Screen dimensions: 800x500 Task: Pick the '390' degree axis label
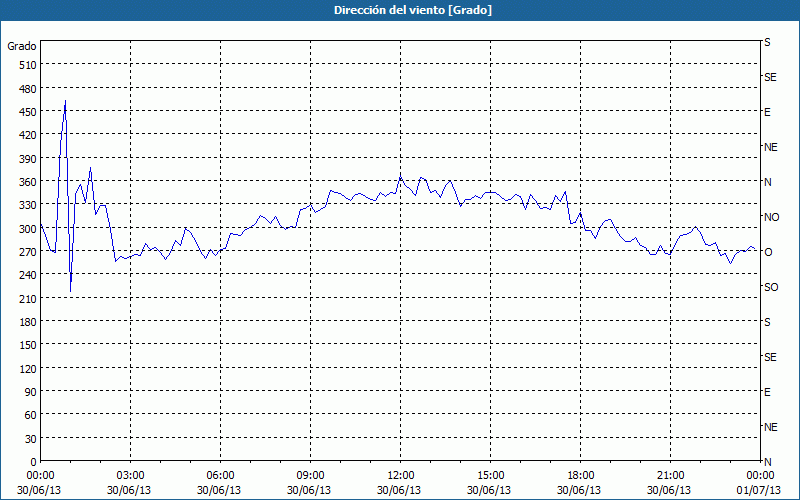[x=29, y=159]
